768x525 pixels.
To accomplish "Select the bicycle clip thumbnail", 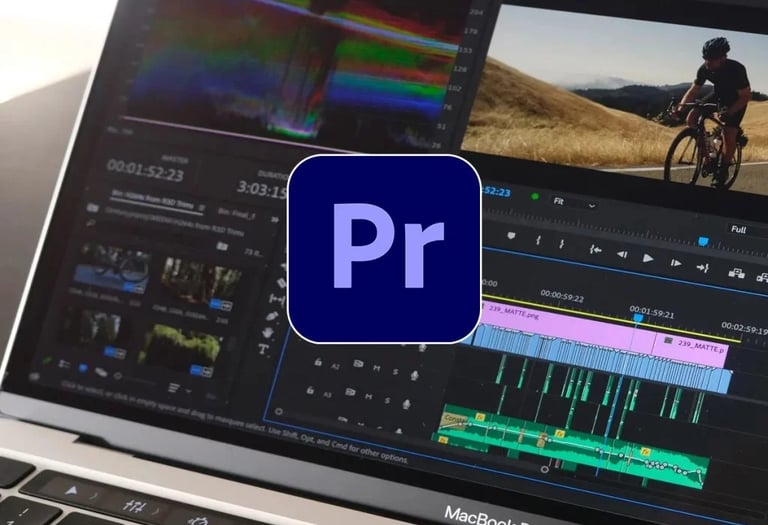I will point(112,269).
